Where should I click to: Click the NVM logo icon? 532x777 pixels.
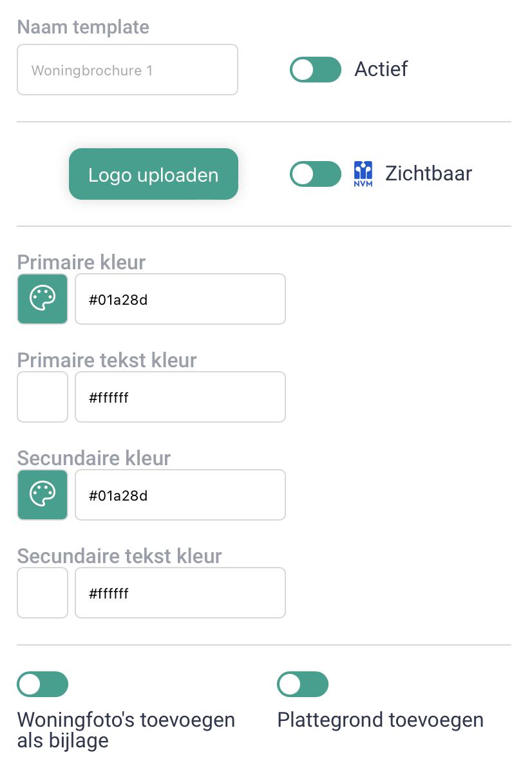tap(363, 174)
